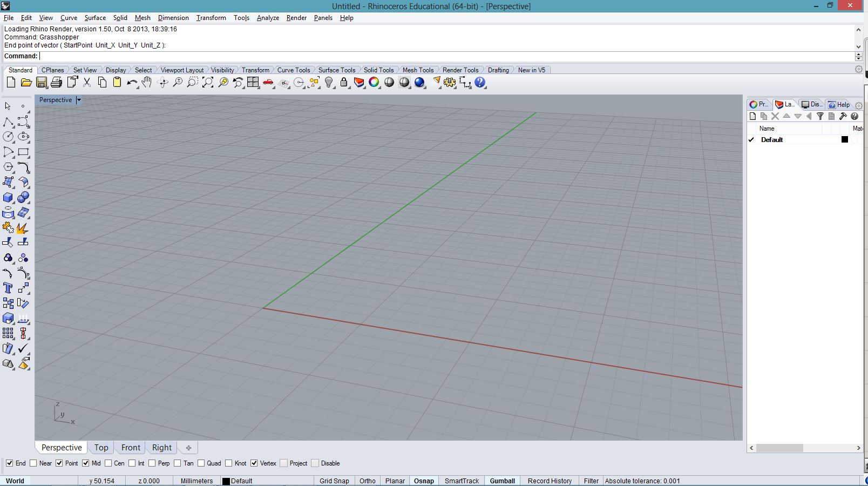The width and height of the screenshot is (868, 486).
Task: Switch to the Curve Tools toolbar tab
Action: [x=293, y=70]
